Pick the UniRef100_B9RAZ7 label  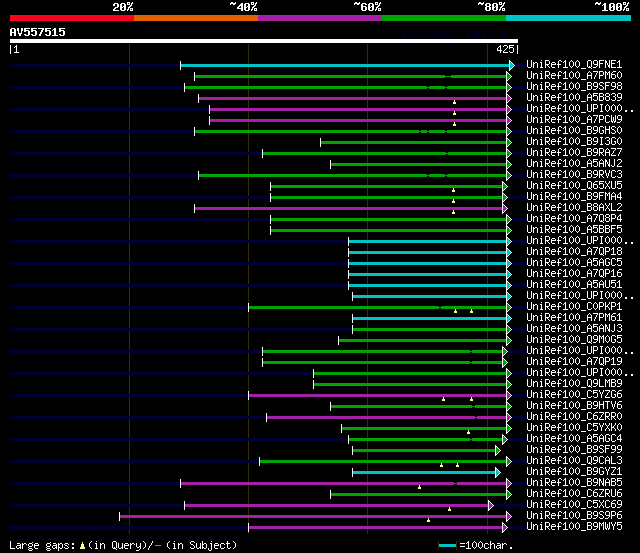(x=574, y=153)
